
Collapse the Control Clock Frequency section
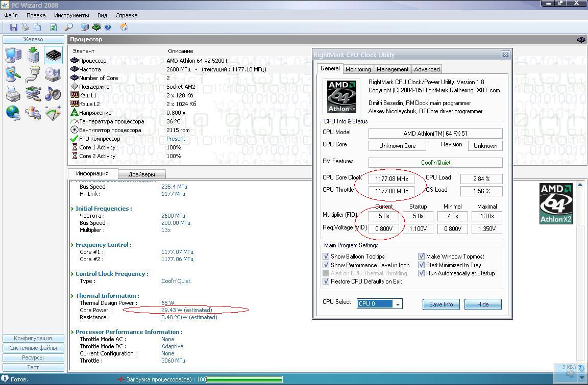pyautogui.click(x=72, y=274)
